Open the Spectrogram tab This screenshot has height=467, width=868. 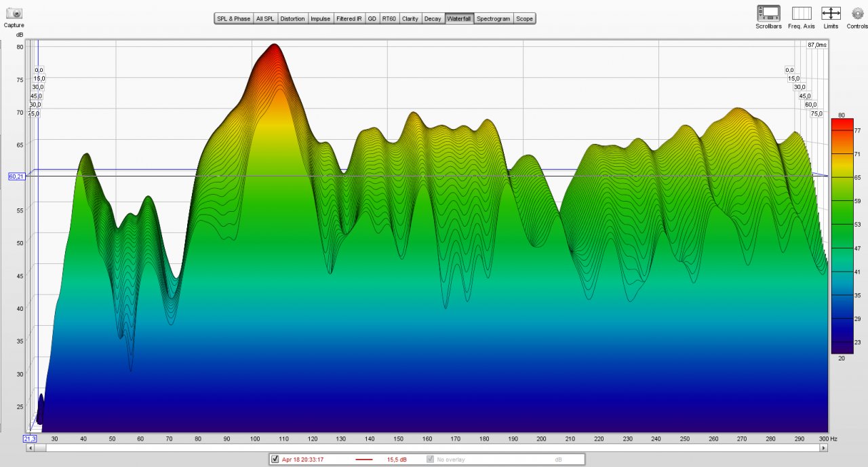click(x=493, y=19)
